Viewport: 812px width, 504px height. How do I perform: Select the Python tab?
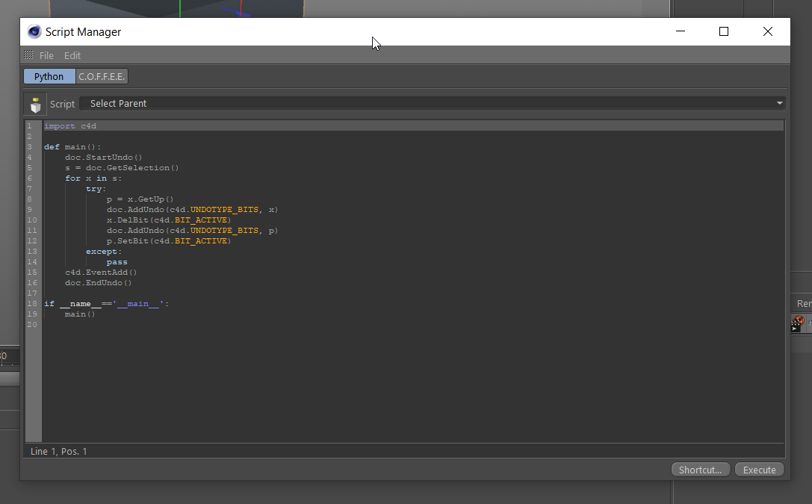point(48,75)
